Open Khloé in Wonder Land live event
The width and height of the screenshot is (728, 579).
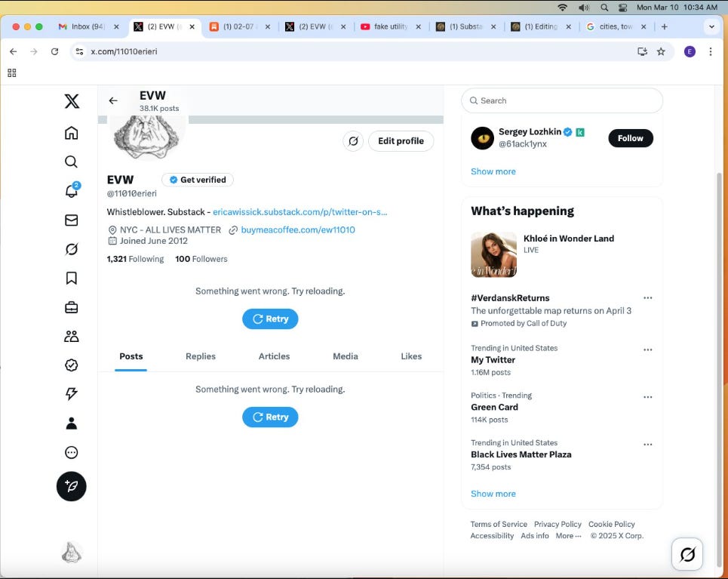point(562,254)
